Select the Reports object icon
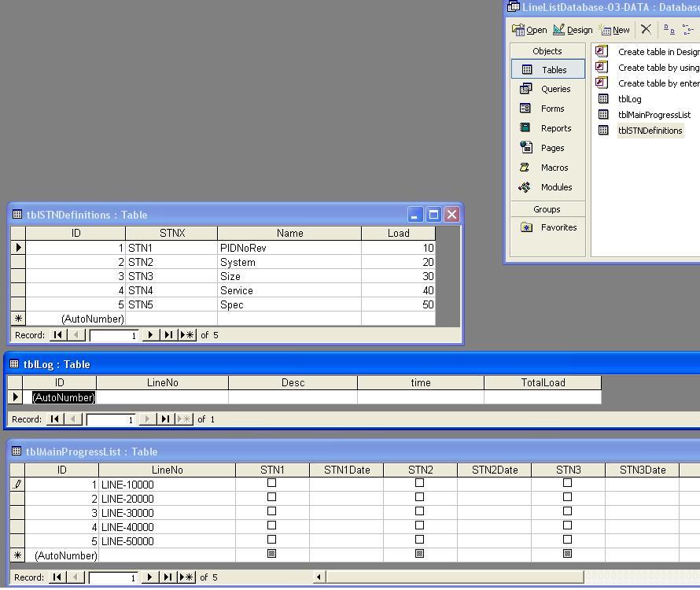The width and height of the screenshot is (700, 590). [x=526, y=128]
